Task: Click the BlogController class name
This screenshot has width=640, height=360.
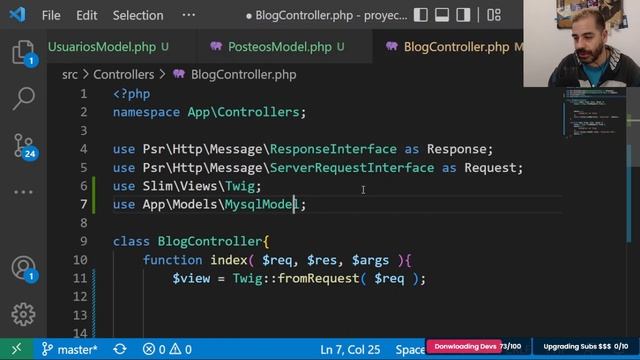Action: coord(210,241)
